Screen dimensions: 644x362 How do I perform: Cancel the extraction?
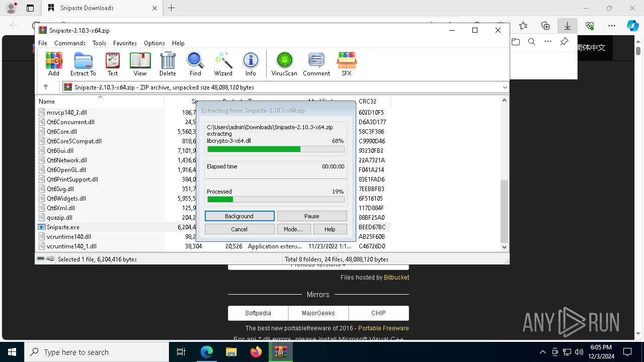(x=239, y=229)
